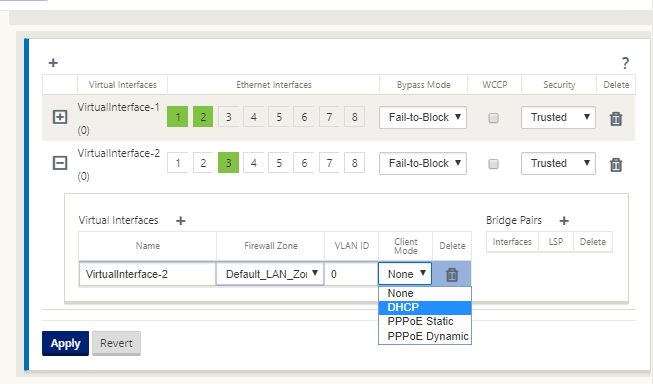Add a new interface group with top plus icon
The width and height of the screenshot is (653, 384).
53,63
